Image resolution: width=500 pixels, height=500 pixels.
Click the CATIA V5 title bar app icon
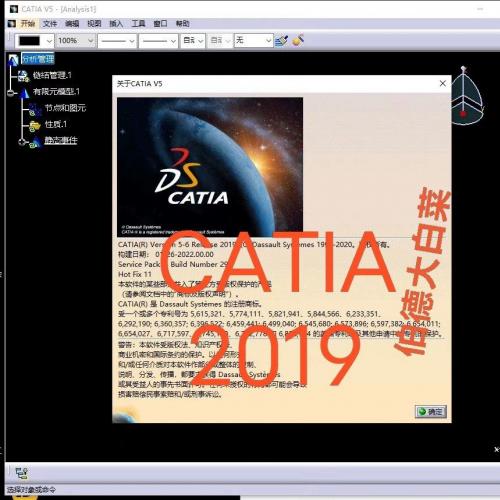(x=13, y=9)
